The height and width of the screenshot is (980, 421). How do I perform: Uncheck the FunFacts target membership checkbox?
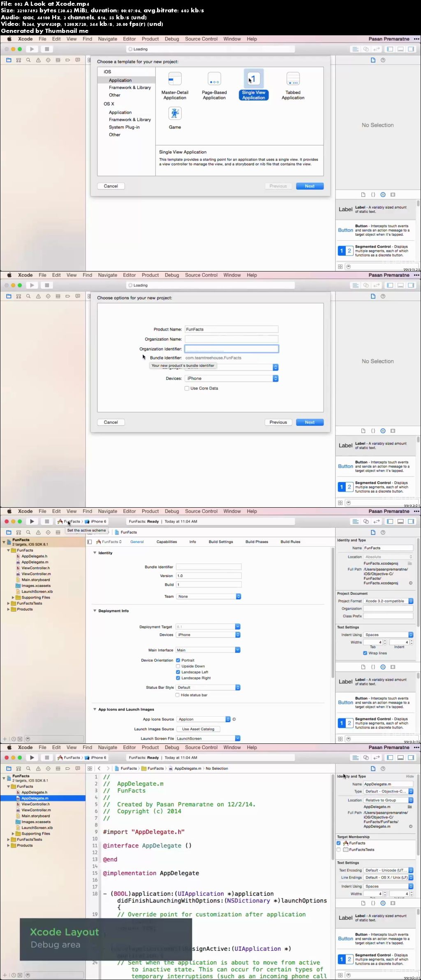(339, 843)
